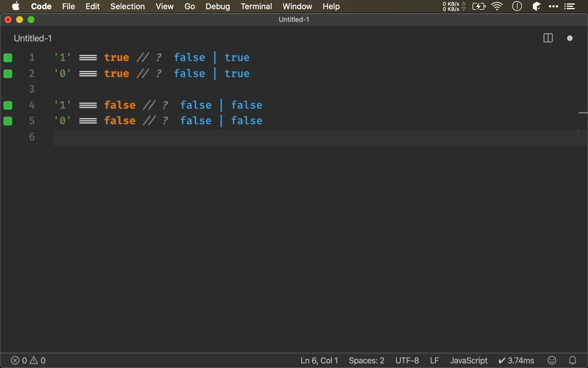Image resolution: width=588 pixels, height=368 pixels.
Task: Click the green gutter indicator on line 5
Action: point(8,121)
